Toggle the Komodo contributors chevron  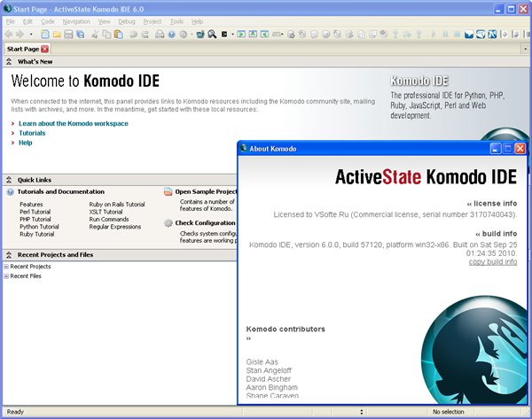(x=248, y=338)
